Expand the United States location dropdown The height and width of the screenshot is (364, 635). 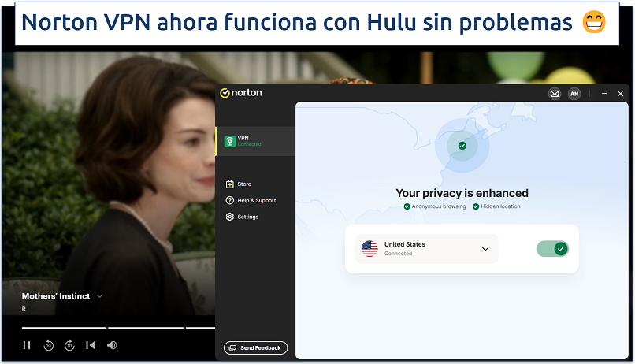485,249
